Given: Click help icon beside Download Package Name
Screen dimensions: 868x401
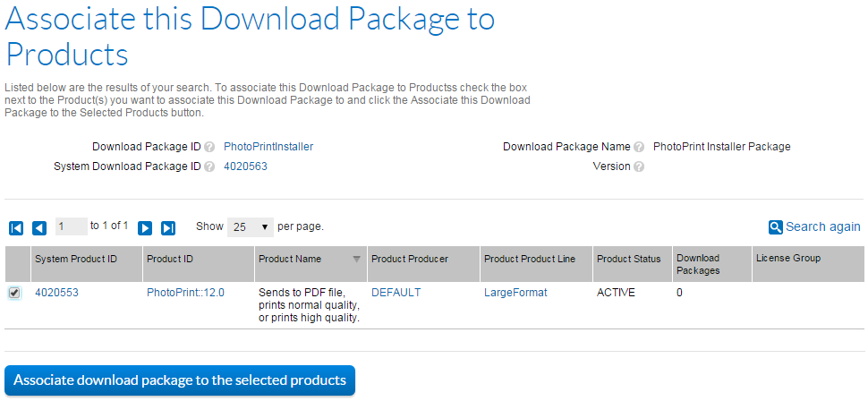Looking at the screenshot, I should [639, 147].
